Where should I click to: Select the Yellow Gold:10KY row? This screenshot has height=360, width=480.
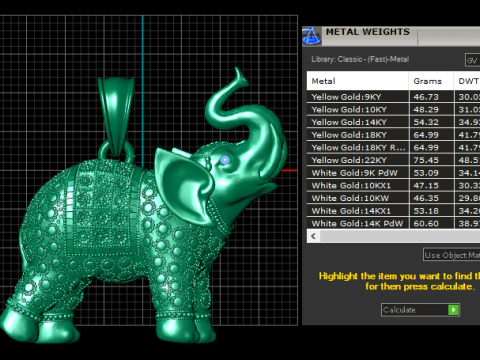pyautogui.click(x=393, y=109)
